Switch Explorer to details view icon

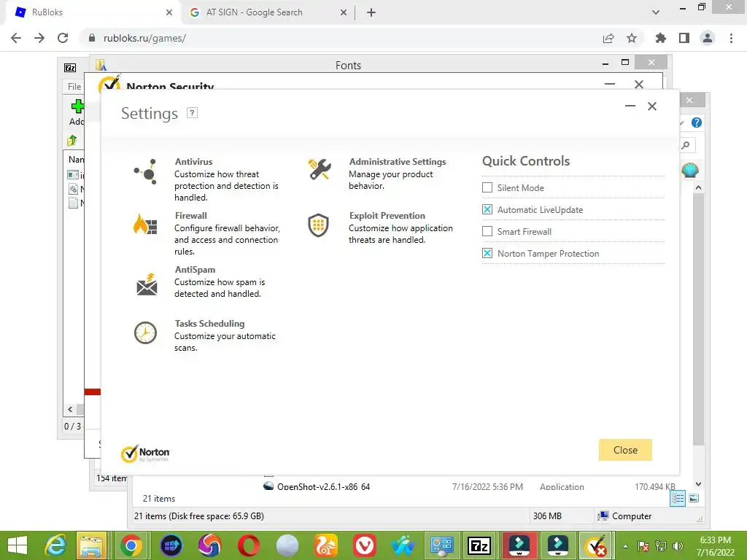678,498
